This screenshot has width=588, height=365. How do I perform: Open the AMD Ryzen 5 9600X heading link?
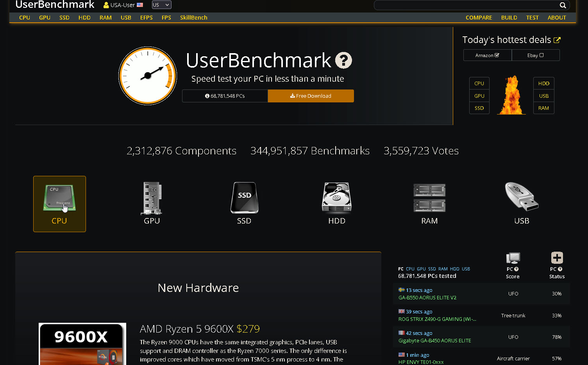(x=187, y=329)
